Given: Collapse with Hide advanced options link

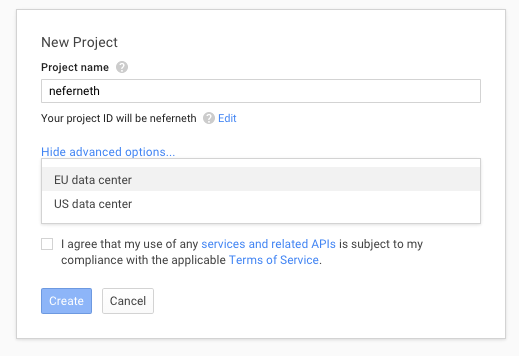Looking at the screenshot, I should (108, 152).
